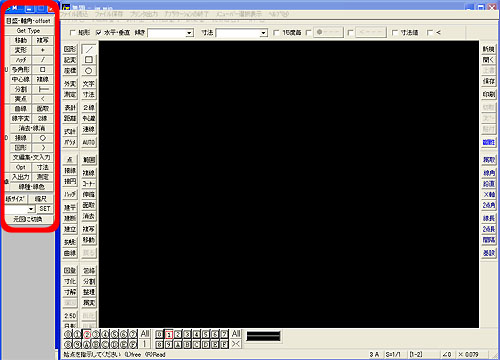The height and width of the screenshot is (360, 500).
Task: Click the square icon beside 多角形
Action: [x=43, y=70]
